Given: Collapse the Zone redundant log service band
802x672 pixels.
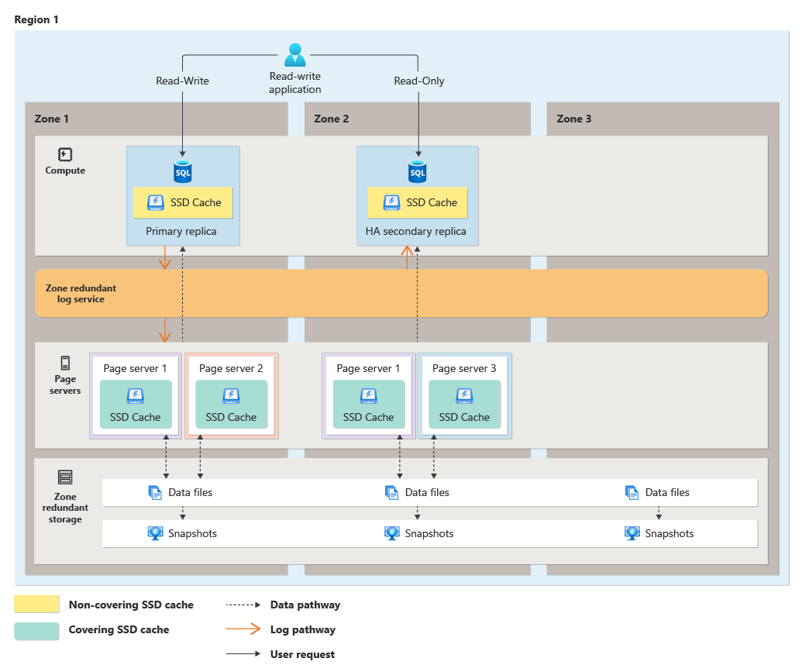Looking at the screenshot, I should tap(81, 293).
